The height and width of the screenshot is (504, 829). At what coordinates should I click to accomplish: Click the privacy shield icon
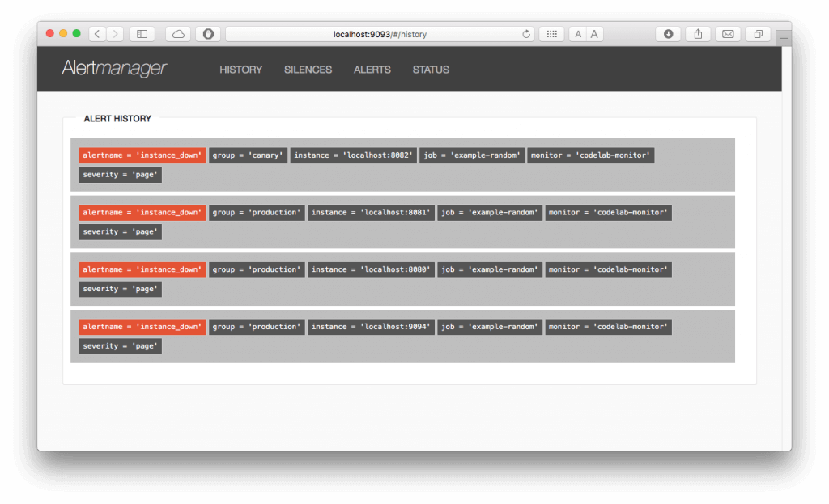[x=208, y=33]
